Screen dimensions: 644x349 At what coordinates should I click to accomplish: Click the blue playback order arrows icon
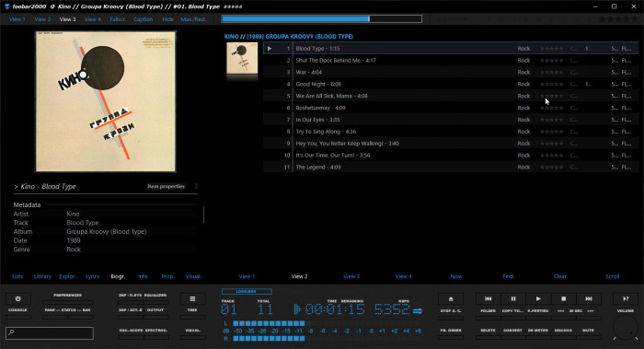click(418, 311)
